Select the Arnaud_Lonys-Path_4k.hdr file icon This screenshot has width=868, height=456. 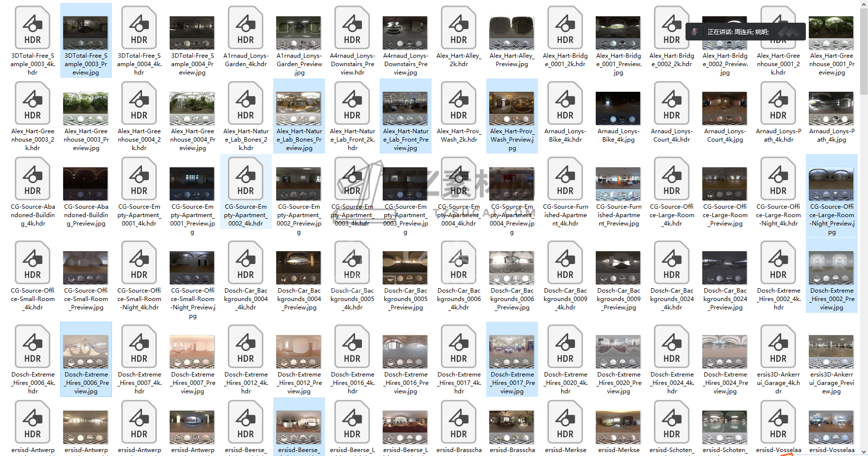point(778,103)
